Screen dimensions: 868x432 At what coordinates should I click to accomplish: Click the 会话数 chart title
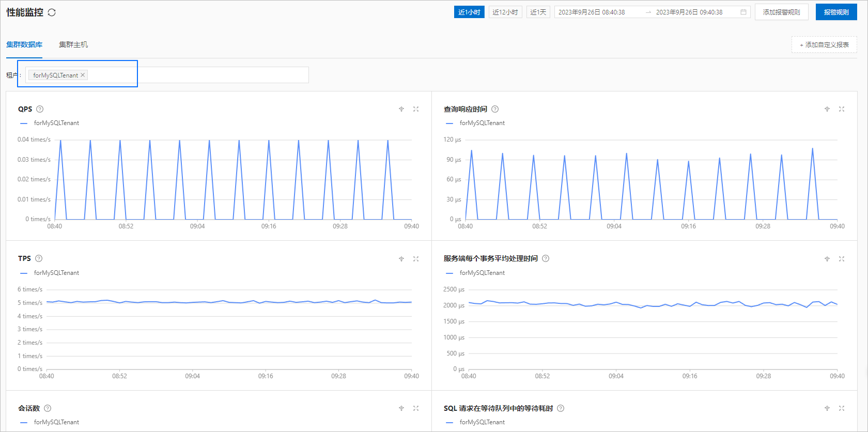[29, 408]
